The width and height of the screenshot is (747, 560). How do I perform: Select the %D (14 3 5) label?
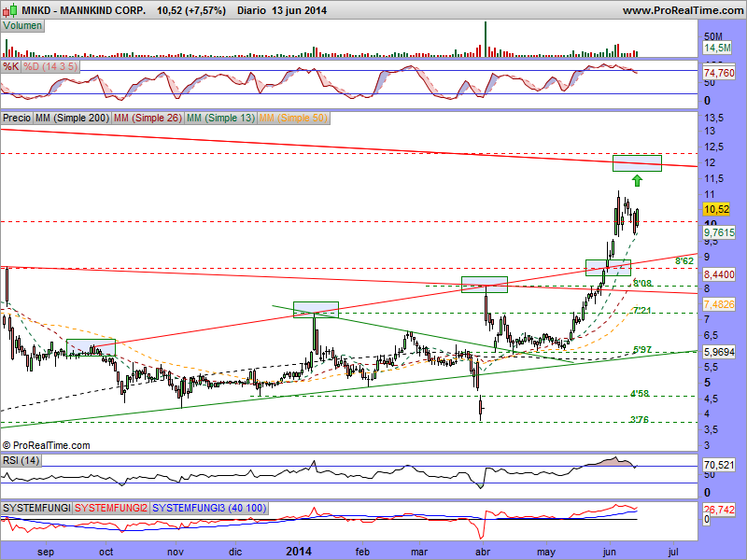pyautogui.click(x=50, y=66)
